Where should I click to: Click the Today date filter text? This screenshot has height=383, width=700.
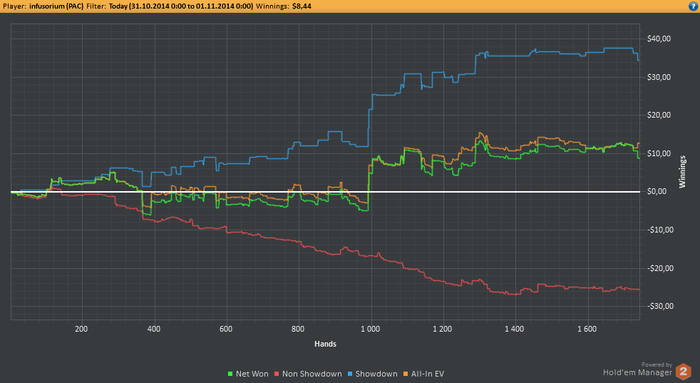181,6
